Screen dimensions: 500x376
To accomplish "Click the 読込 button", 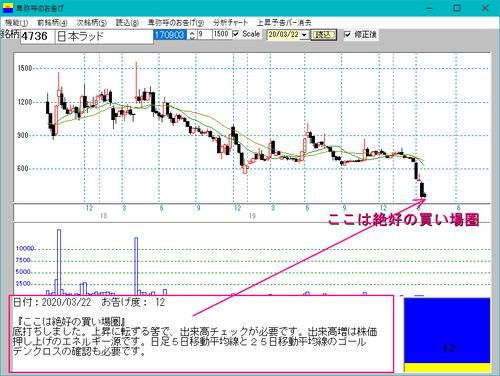I will coord(323,35).
